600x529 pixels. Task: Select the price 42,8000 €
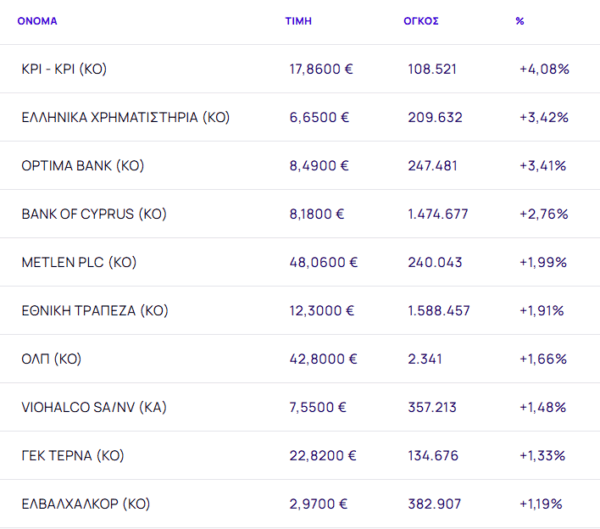323,359
